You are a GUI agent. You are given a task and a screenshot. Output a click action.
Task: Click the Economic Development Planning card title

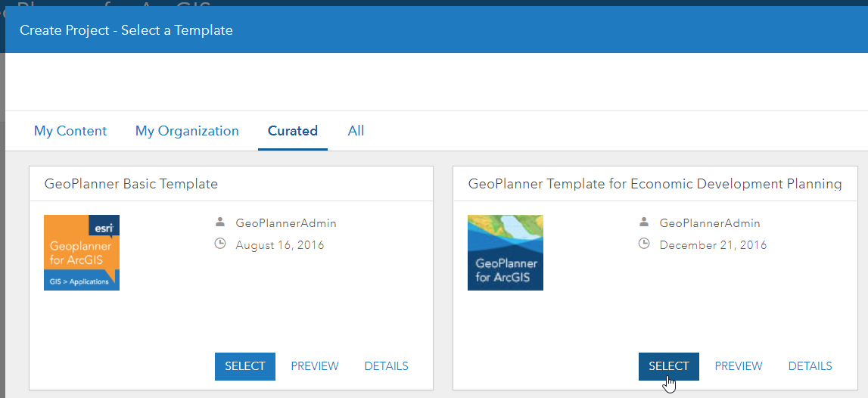(655, 184)
